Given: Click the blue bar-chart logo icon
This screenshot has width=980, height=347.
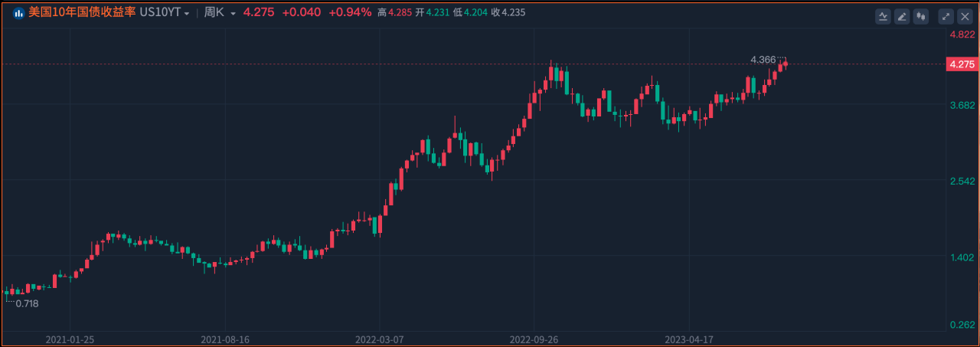Looking at the screenshot, I should [18, 12].
